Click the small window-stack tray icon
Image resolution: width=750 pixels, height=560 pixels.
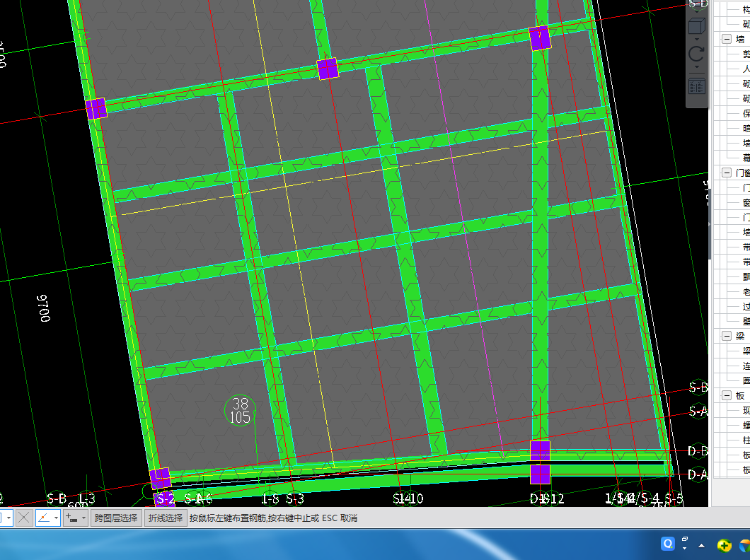[x=685, y=539]
